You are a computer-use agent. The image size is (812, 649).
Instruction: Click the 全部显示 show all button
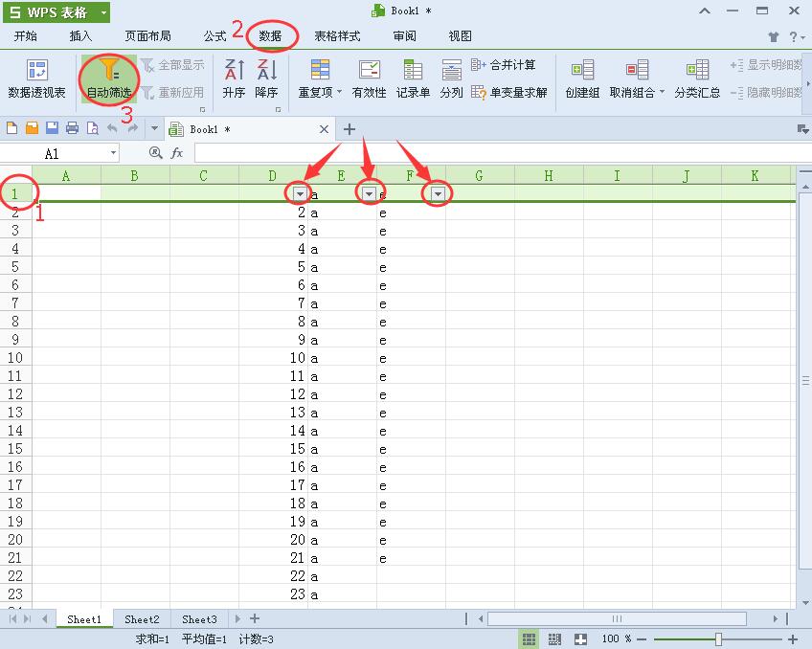173,65
